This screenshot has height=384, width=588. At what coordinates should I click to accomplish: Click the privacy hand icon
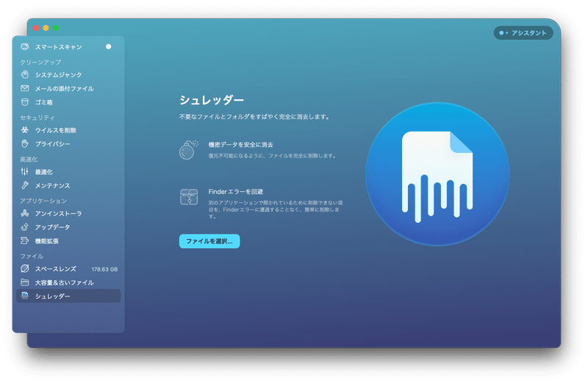pyautogui.click(x=25, y=143)
